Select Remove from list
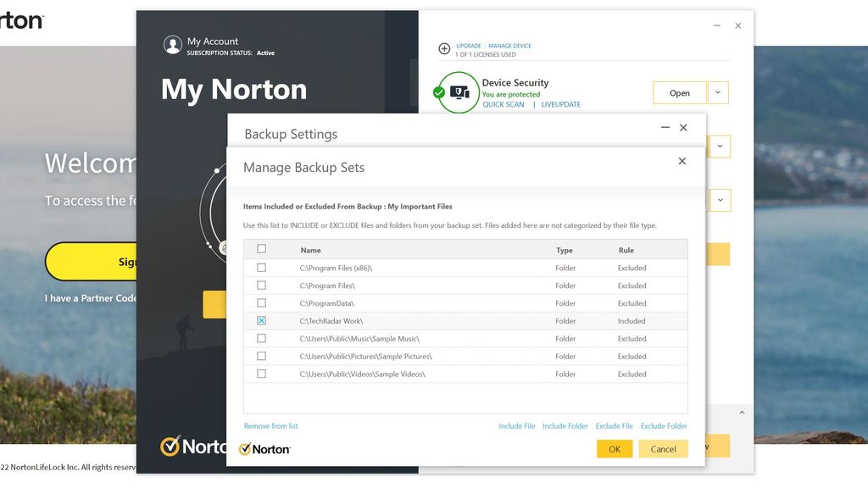The height and width of the screenshot is (488, 868). [x=270, y=425]
